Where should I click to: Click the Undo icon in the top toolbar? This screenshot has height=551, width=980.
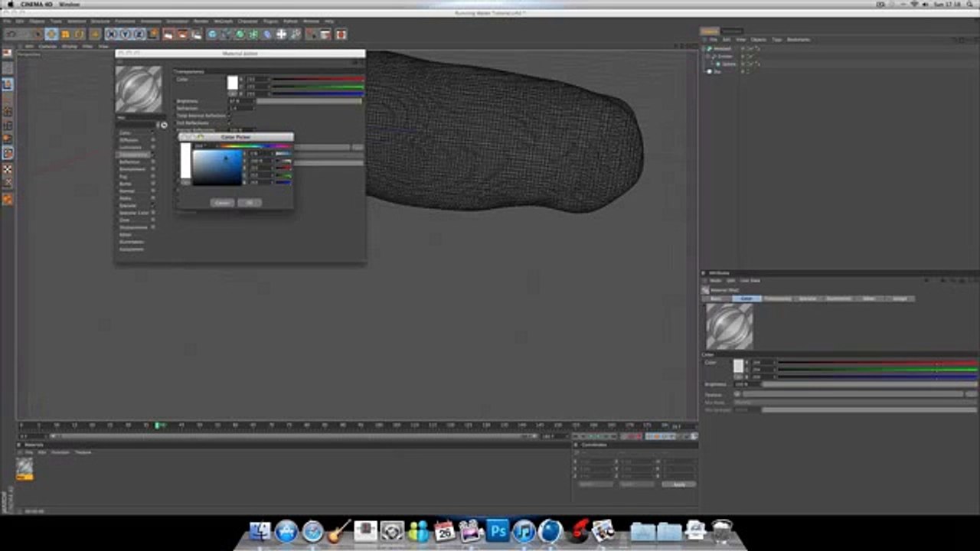click(x=11, y=34)
